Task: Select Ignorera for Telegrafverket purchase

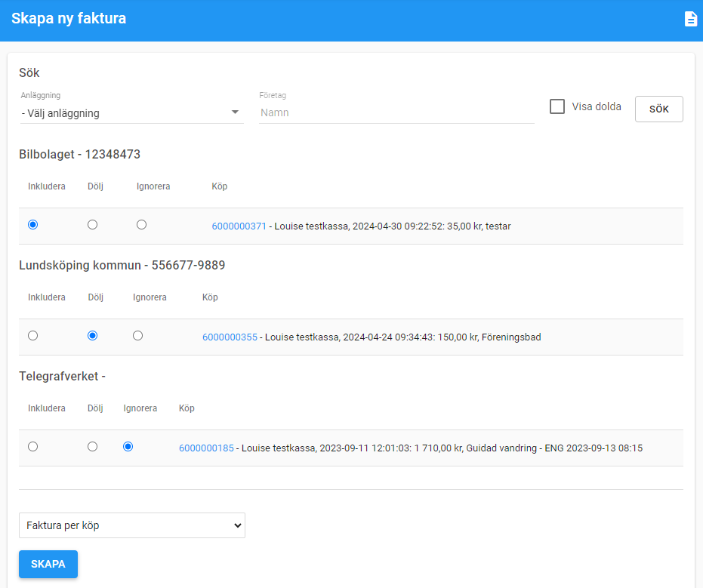Action: 128,447
